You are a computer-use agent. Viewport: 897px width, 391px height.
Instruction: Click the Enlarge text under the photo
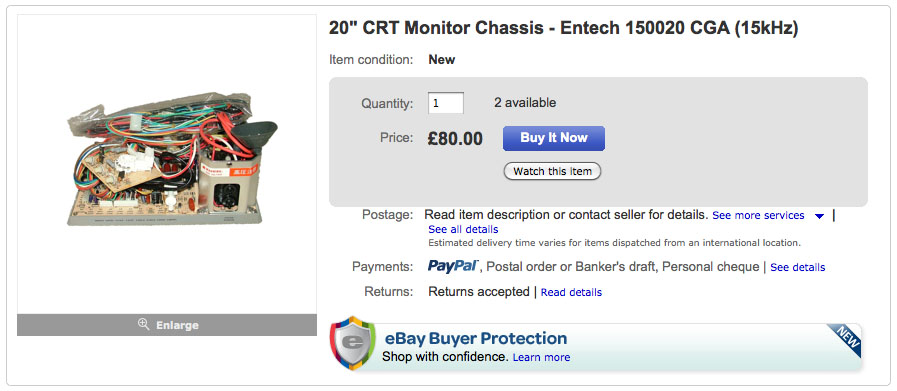177,325
